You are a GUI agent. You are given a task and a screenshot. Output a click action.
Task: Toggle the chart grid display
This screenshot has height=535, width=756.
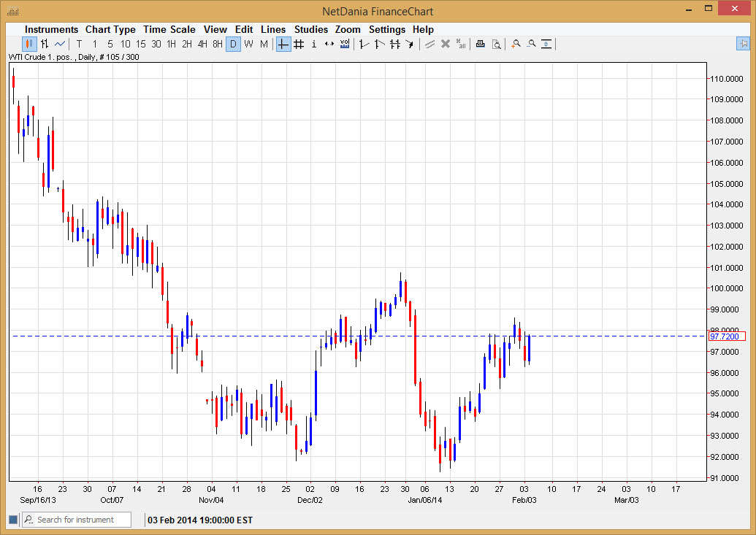(299, 44)
